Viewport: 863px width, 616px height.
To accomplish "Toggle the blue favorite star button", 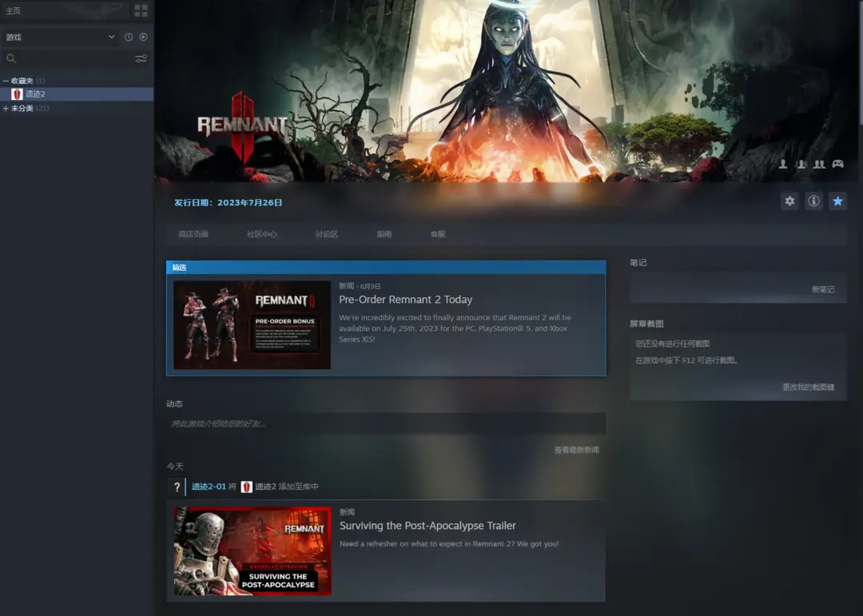I will [837, 201].
